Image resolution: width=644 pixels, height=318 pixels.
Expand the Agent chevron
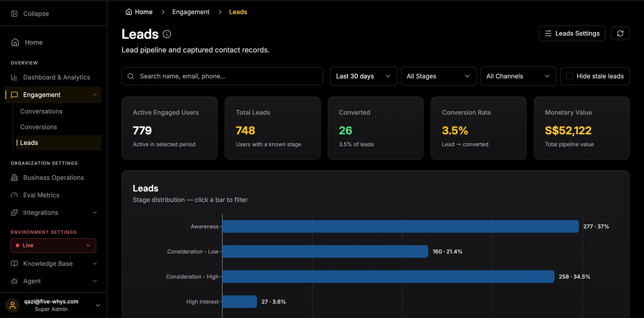pyautogui.click(x=95, y=281)
